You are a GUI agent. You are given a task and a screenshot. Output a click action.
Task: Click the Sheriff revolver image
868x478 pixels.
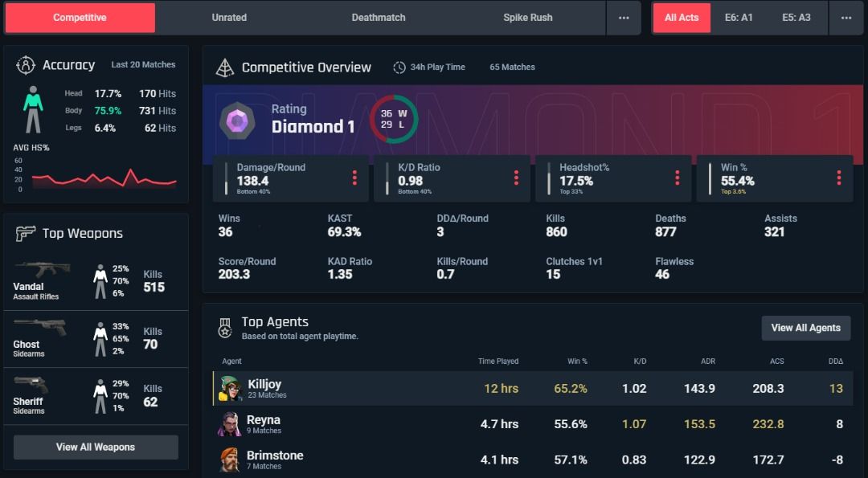pos(31,385)
